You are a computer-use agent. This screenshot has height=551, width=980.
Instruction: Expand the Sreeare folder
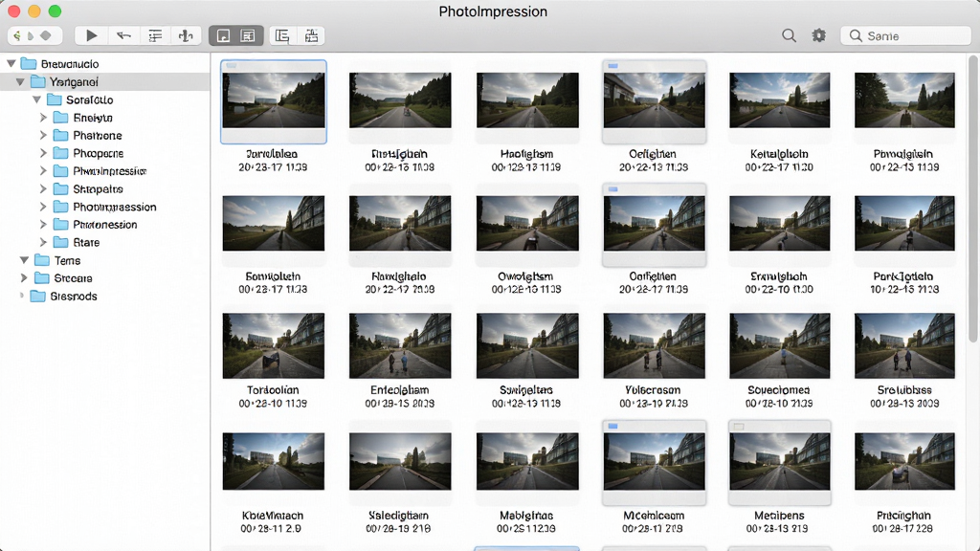point(24,278)
